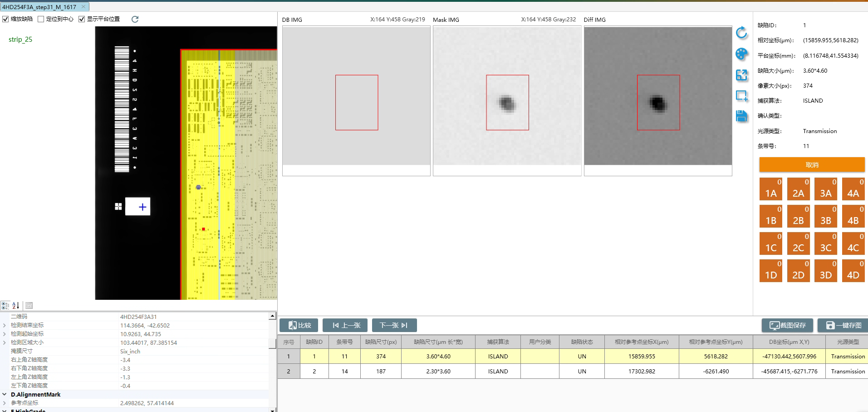Sort table by 缺陷ID column header
The image size is (868, 412).
[x=314, y=342]
